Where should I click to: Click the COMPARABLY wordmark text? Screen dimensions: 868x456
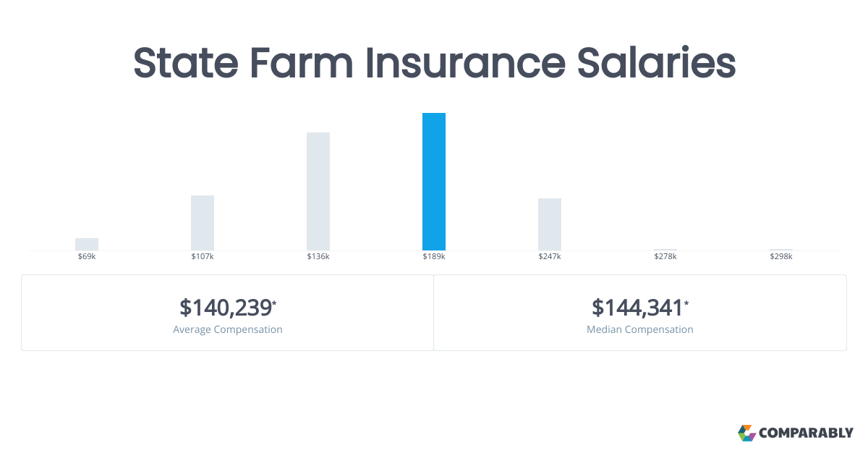coord(806,434)
